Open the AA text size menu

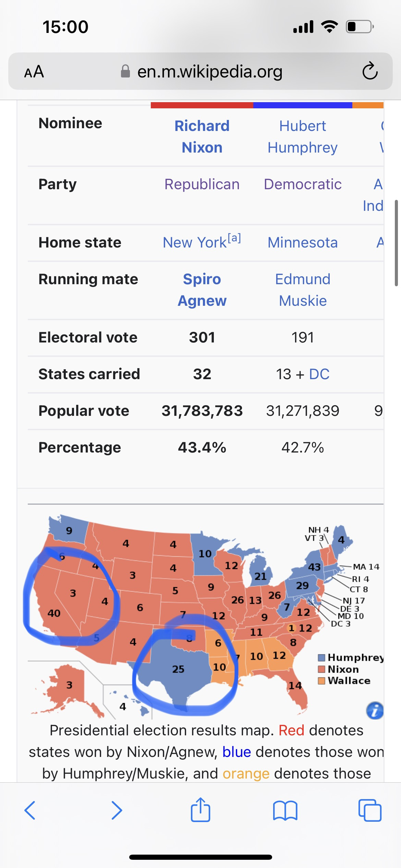click(x=34, y=72)
